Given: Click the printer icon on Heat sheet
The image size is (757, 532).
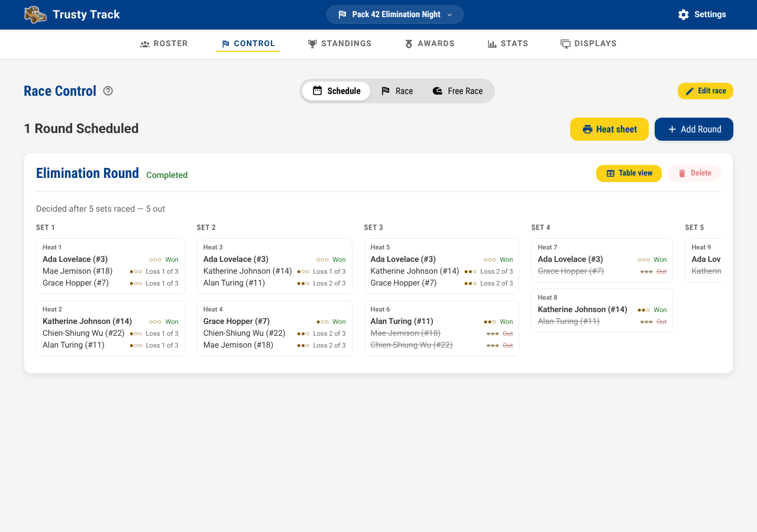Looking at the screenshot, I should click(587, 129).
